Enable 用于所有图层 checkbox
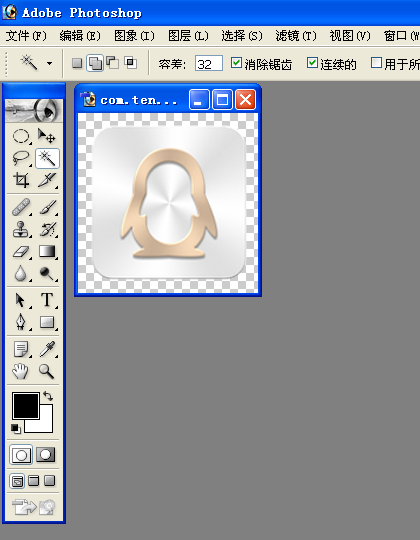The width and height of the screenshot is (420, 540). tap(376, 63)
